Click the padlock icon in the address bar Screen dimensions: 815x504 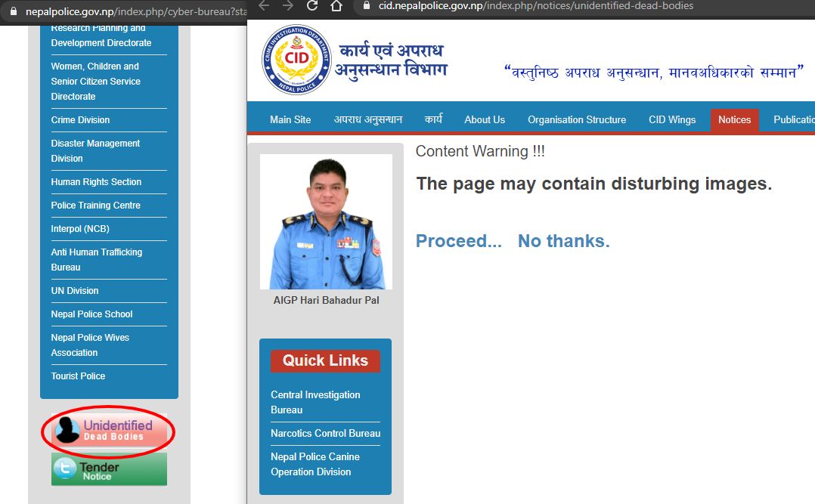[x=364, y=7]
